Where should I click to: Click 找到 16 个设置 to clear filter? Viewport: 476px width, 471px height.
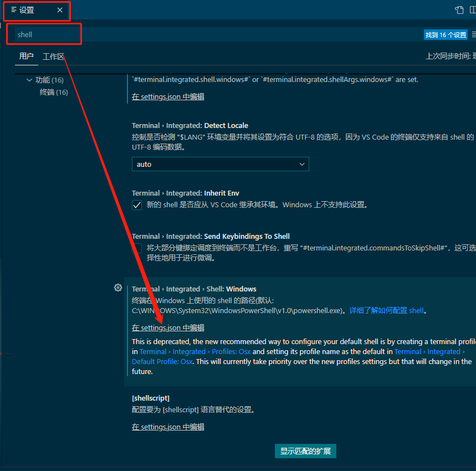pos(446,34)
